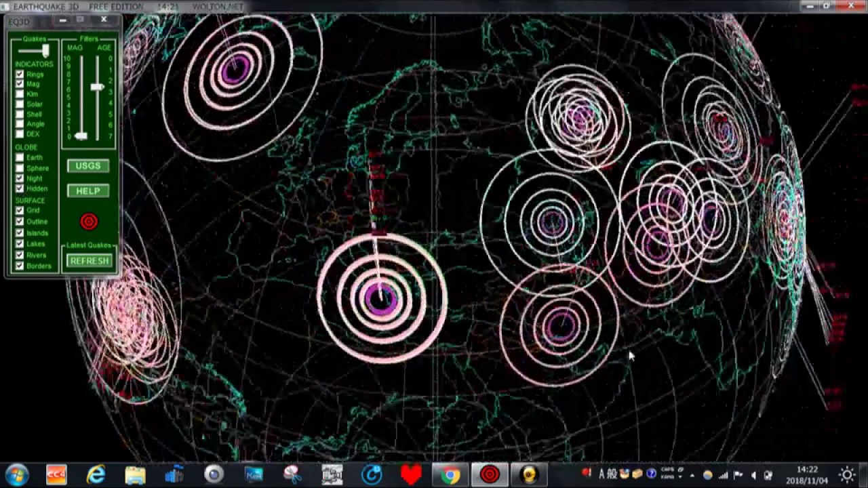Open the blue buildings app in taskbar

(174, 475)
